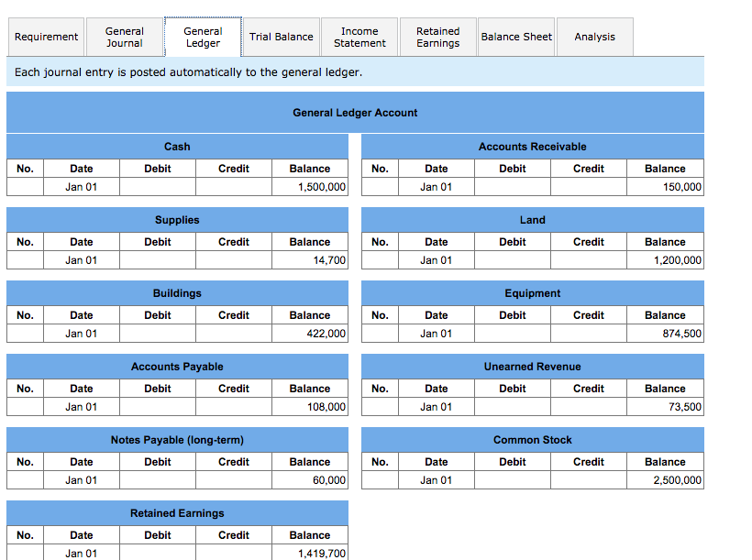Screen dimensions: 752x560
Task: Select the Retained Earnings tab
Action: pyautogui.click(x=437, y=37)
